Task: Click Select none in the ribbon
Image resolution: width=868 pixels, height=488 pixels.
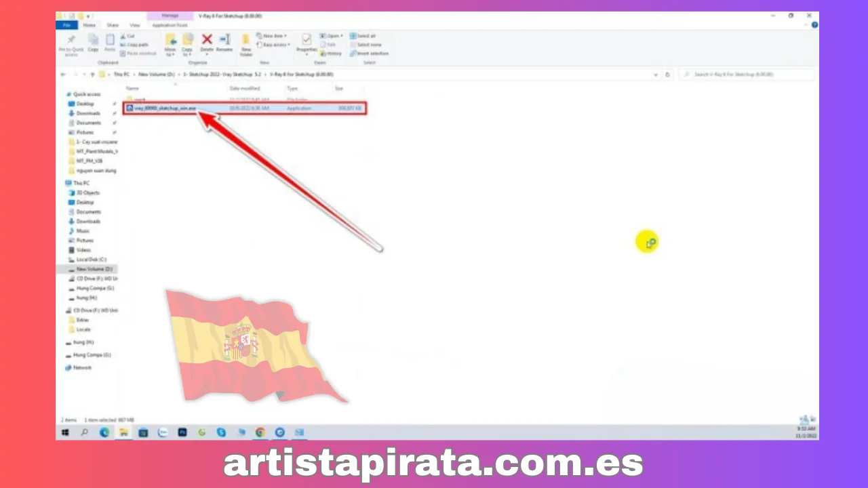Action: [x=364, y=45]
